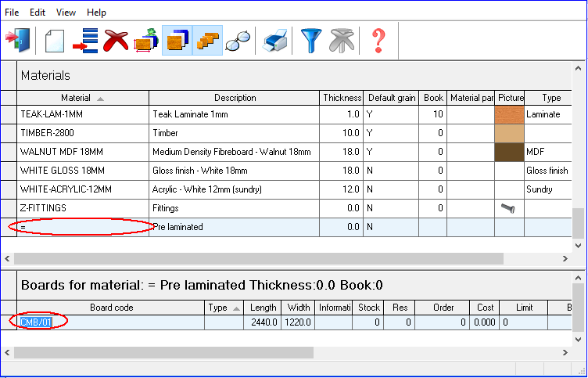Open the File menu
This screenshot has width=588, height=378.
tap(12, 13)
